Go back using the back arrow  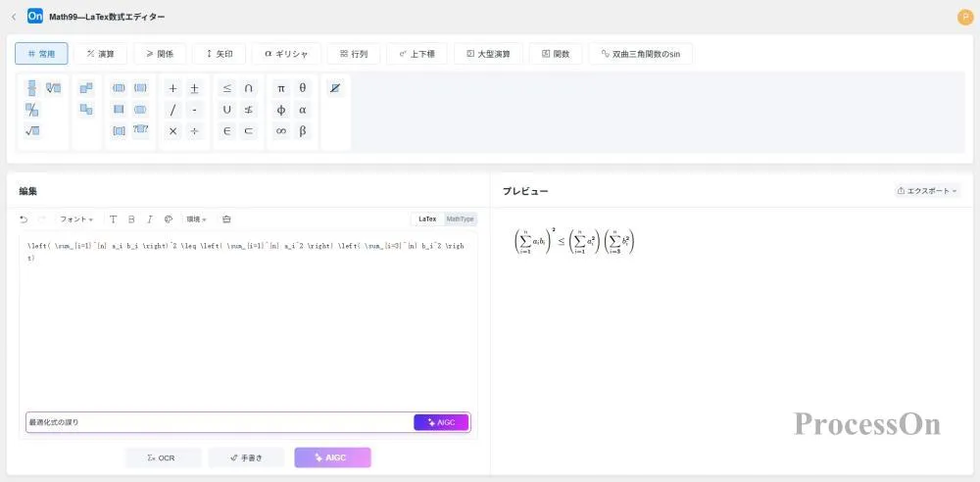14,17
